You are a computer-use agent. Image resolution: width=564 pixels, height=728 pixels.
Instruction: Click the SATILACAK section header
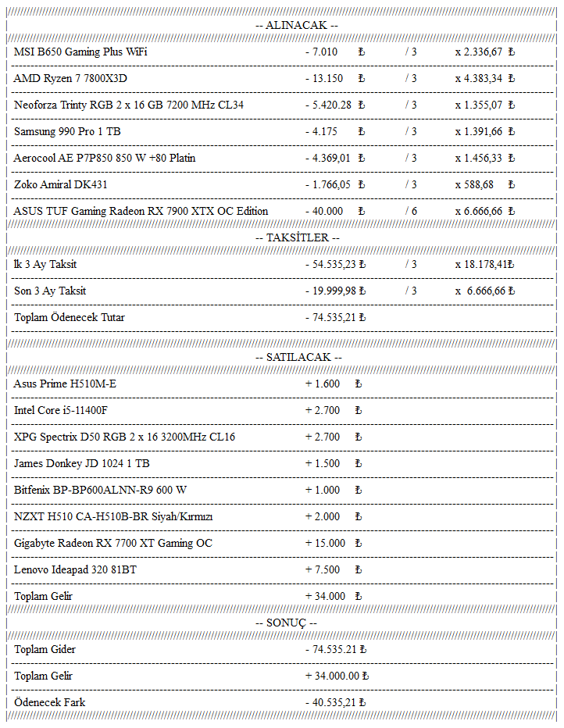pos(298,358)
